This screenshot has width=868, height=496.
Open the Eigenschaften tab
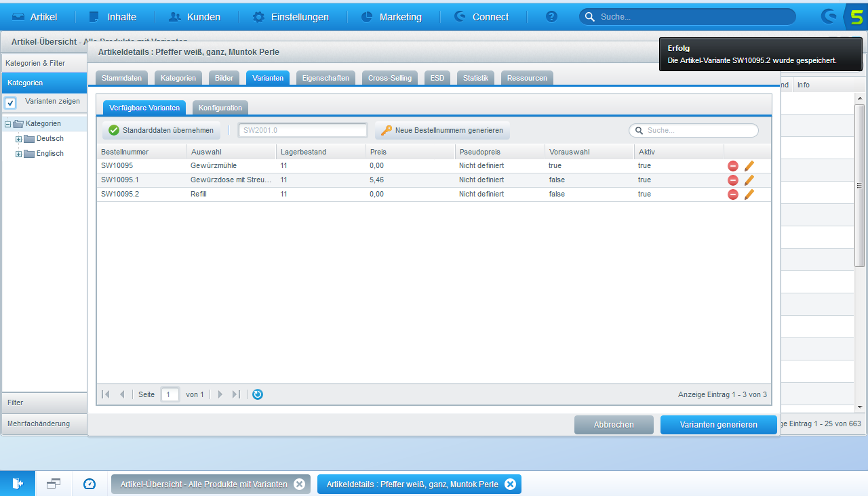[325, 78]
